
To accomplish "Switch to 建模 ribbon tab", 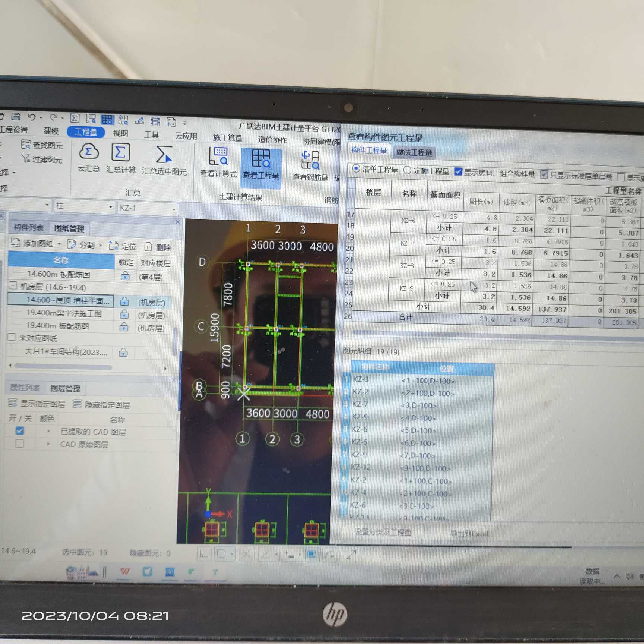I will pyautogui.click(x=51, y=130).
